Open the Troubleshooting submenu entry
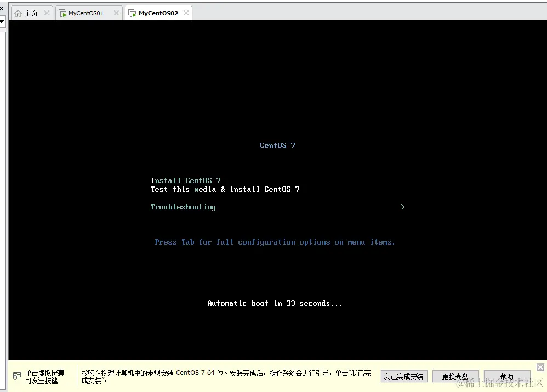 [183, 207]
